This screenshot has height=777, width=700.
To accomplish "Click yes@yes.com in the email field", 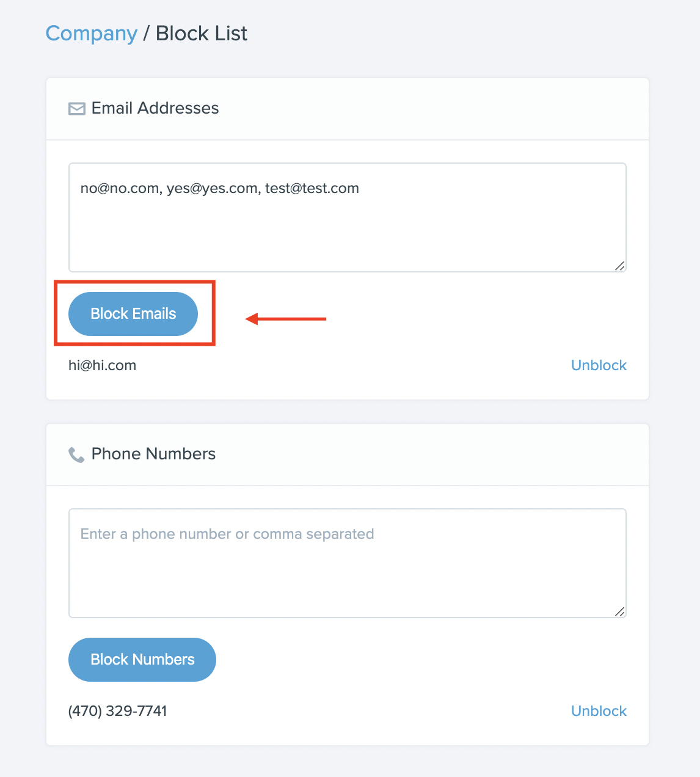I will [212, 188].
